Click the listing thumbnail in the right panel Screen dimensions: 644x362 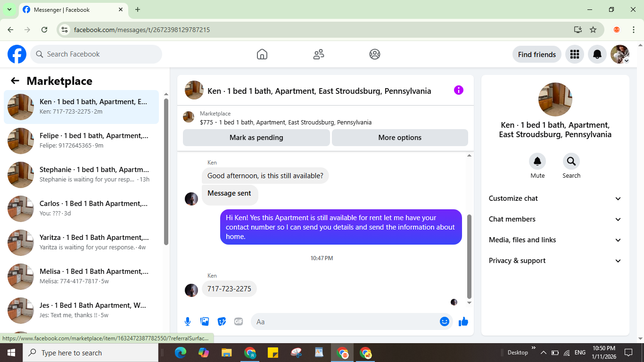coord(555,99)
